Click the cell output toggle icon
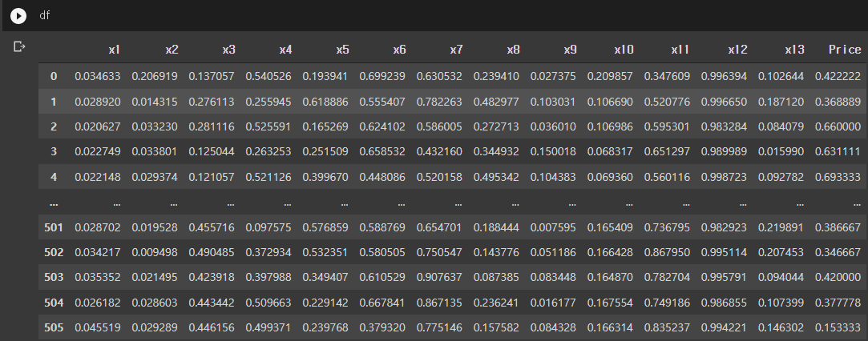 19,46
